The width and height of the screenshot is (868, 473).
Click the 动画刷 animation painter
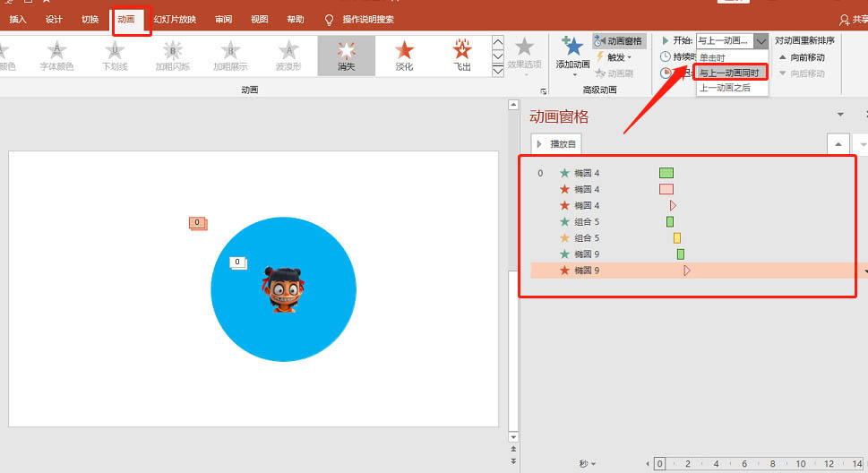point(614,73)
